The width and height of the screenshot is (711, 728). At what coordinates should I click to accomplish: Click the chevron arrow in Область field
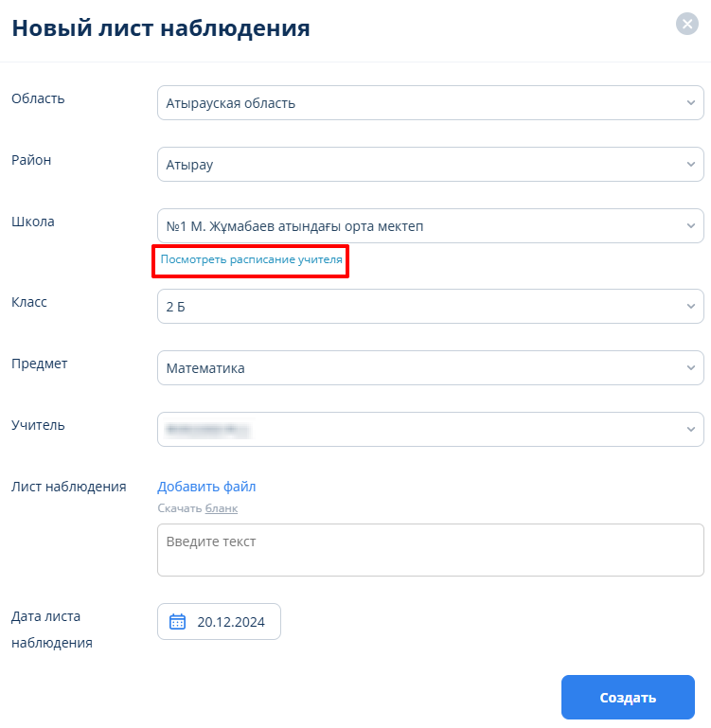(x=690, y=103)
